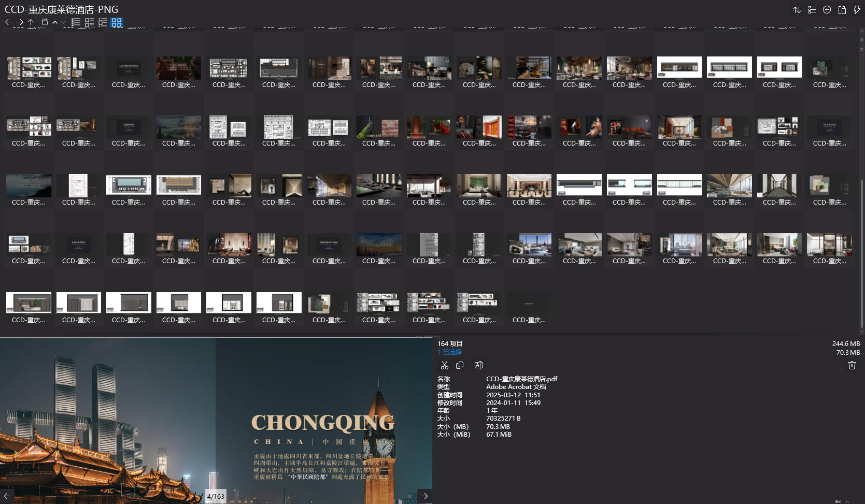Go up to the parent folder
The height and width of the screenshot is (504, 865).
pos(31,22)
